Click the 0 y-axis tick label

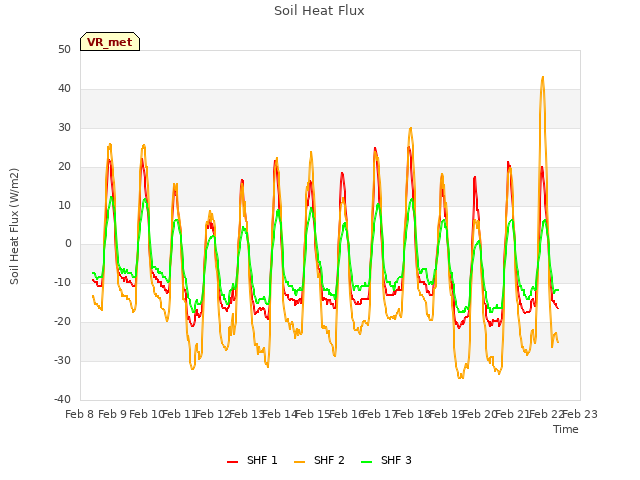coord(68,244)
